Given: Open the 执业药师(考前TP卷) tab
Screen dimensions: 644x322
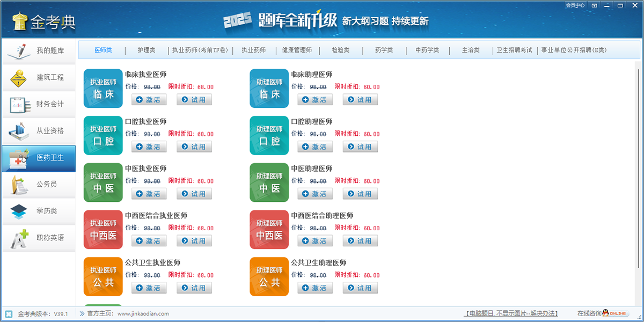Looking at the screenshot, I should coord(200,50).
